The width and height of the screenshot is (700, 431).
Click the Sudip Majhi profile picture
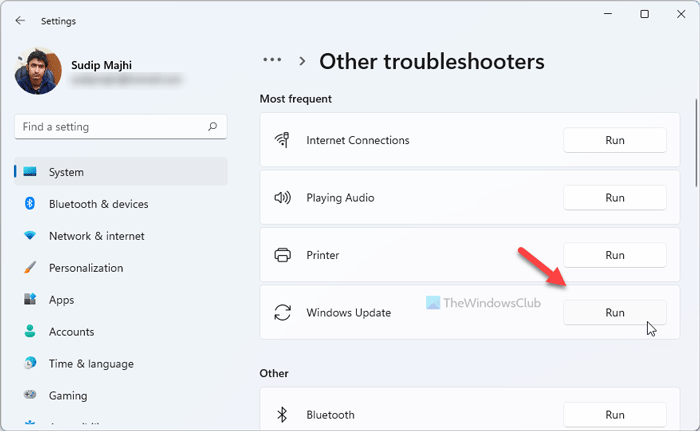click(x=38, y=73)
